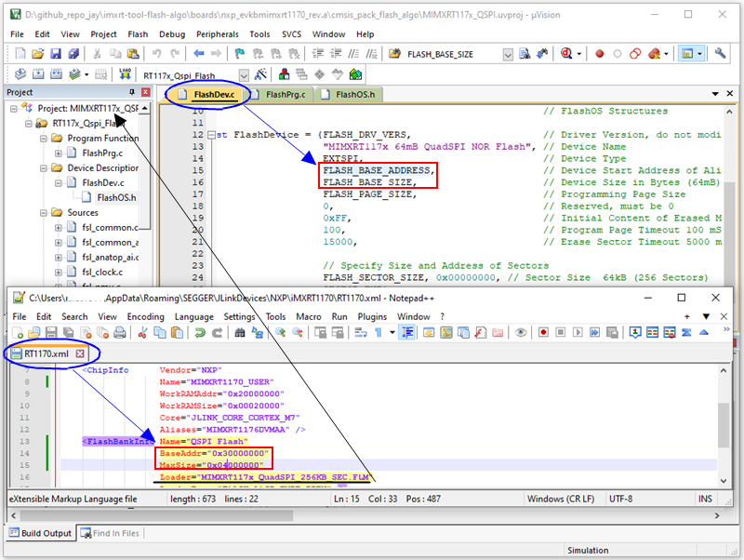Collapse the Sources folder in project tree

(x=44, y=212)
